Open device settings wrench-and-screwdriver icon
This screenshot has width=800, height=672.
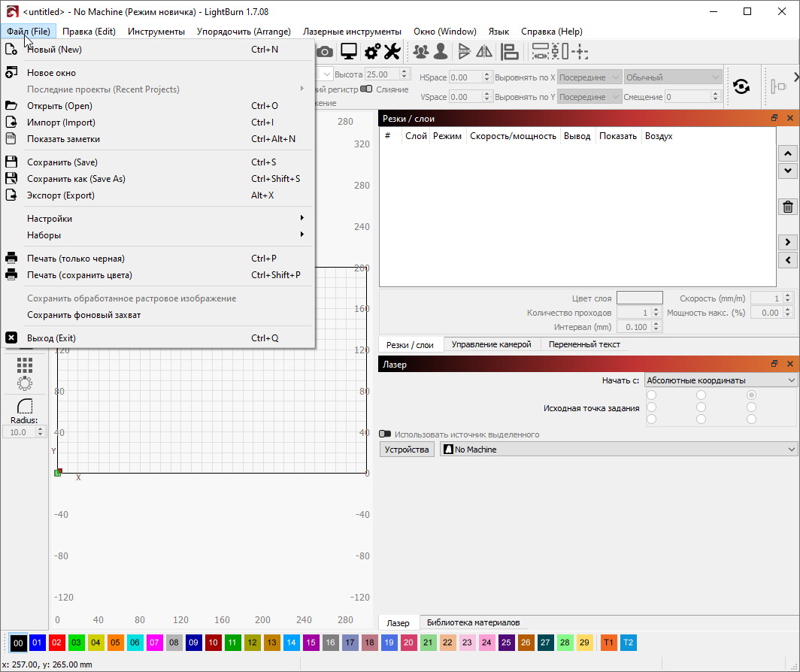[x=392, y=52]
